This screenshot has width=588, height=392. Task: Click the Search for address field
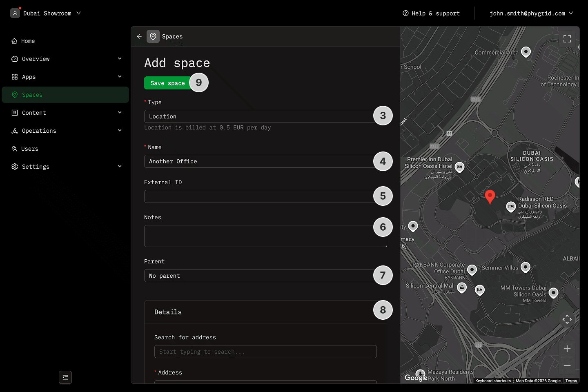pos(265,352)
